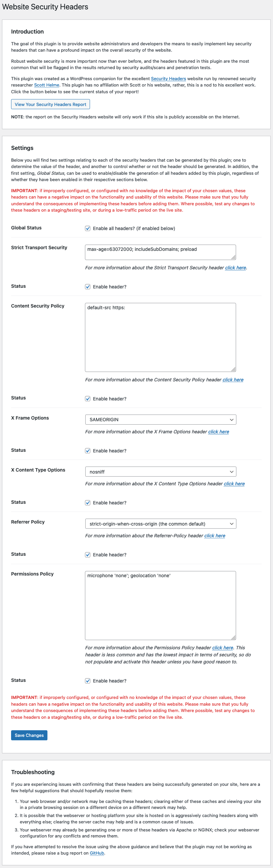Uncheck Strict Transport Security enable header checkbox
The height and width of the screenshot is (868, 273).
pyautogui.click(x=88, y=287)
